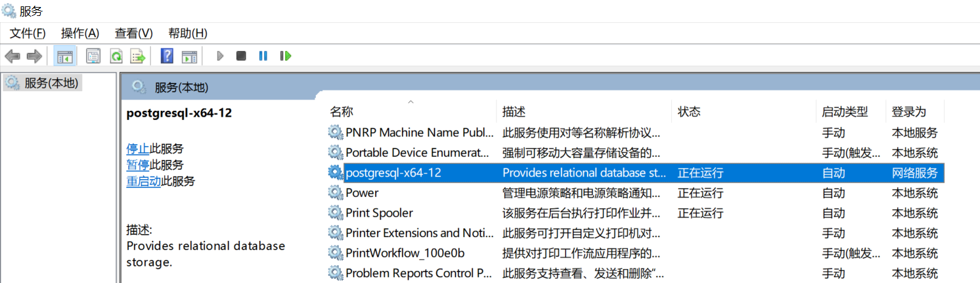The image size is (980, 283).
Task: Click gear icon of Problem Reports Control row
Action: [335, 273]
